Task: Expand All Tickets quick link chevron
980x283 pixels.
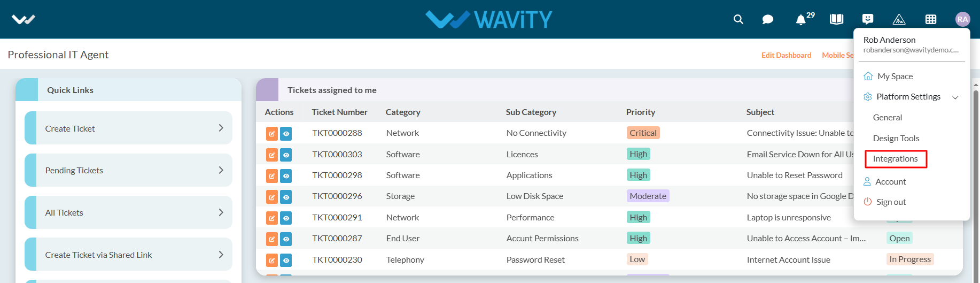Action: [221, 212]
